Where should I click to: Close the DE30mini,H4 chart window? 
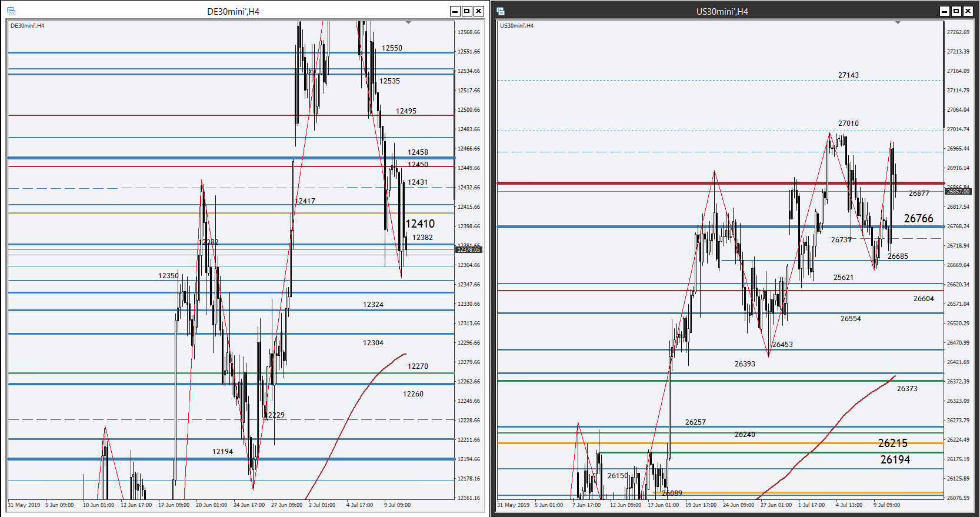pyautogui.click(x=479, y=11)
